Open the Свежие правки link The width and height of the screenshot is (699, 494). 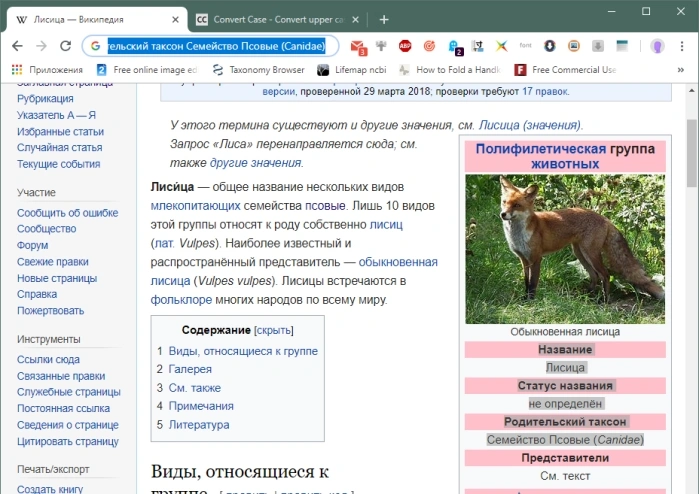coord(53,262)
